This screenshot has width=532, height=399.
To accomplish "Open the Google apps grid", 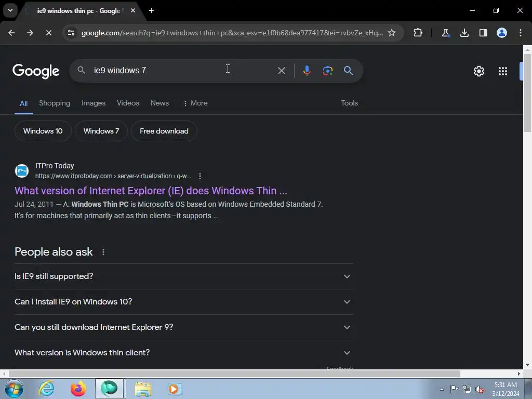I will (x=503, y=71).
